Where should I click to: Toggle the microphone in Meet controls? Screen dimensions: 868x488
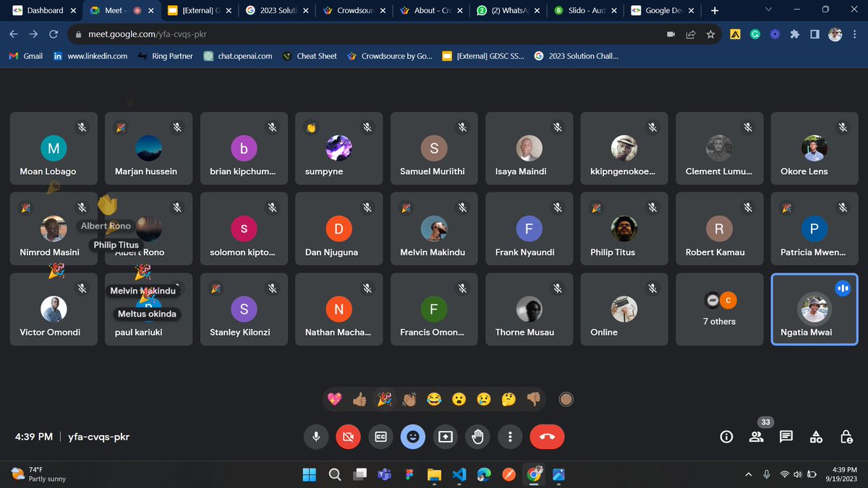315,437
